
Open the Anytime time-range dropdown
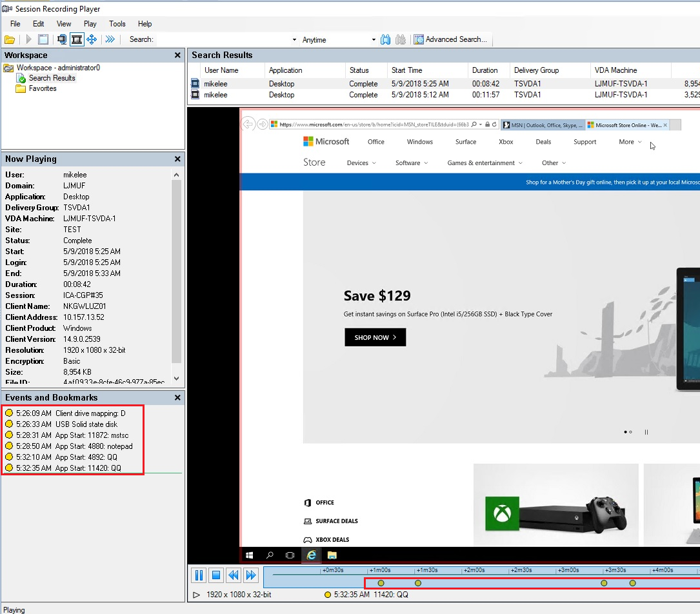(x=374, y=40)
